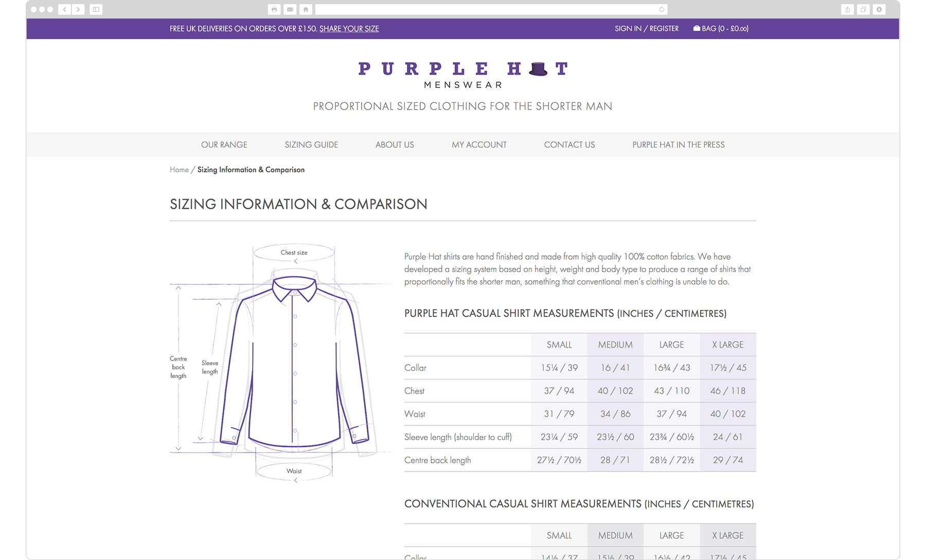Click the Waist label on shirt diagram
This screenshot has height=560, width=926.
pos(294,471)
